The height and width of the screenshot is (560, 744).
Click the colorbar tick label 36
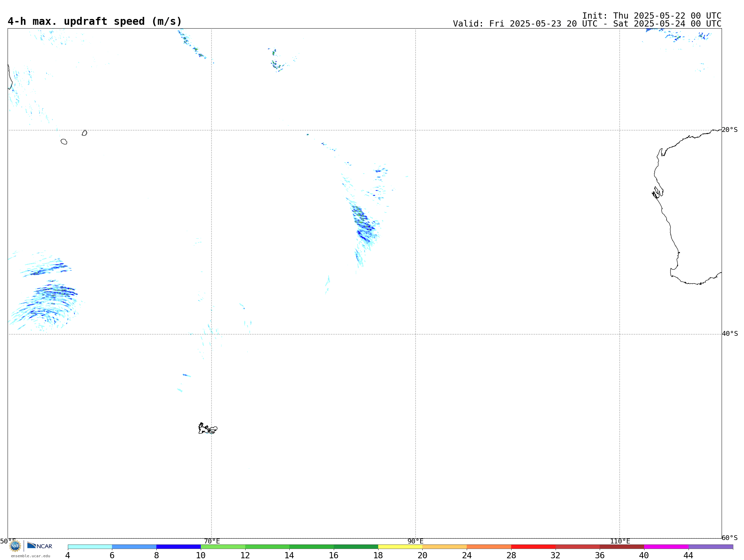[600, 555]
